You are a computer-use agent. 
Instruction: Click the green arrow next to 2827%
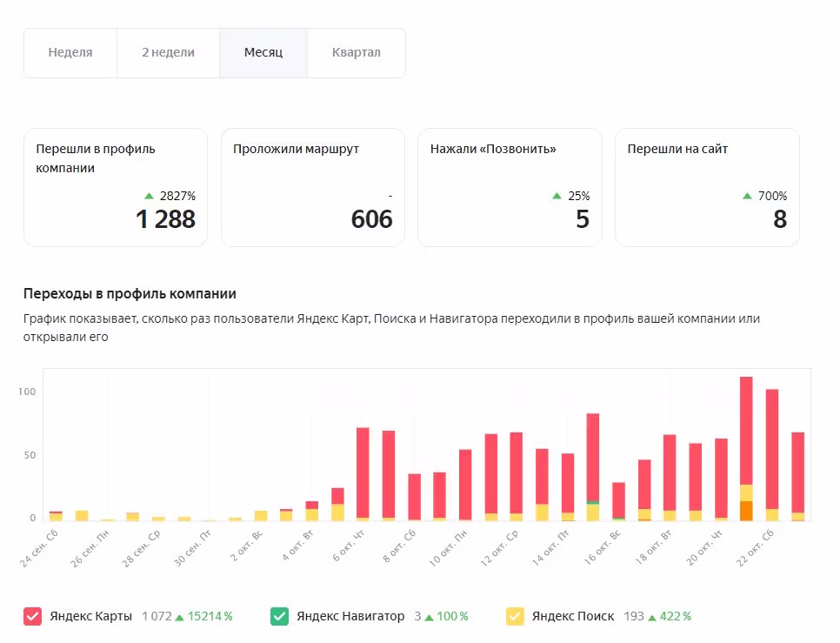click(x=149, y=196)
